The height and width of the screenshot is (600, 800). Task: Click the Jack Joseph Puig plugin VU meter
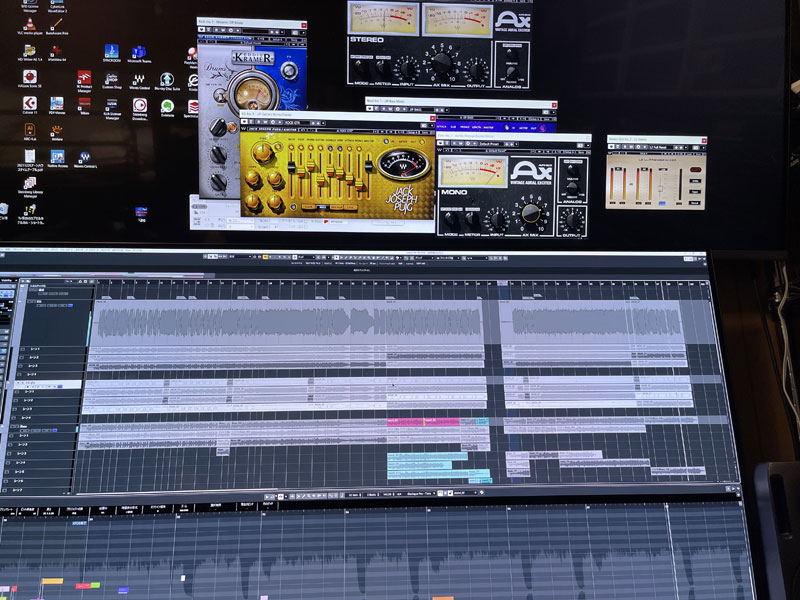[403, 164]
